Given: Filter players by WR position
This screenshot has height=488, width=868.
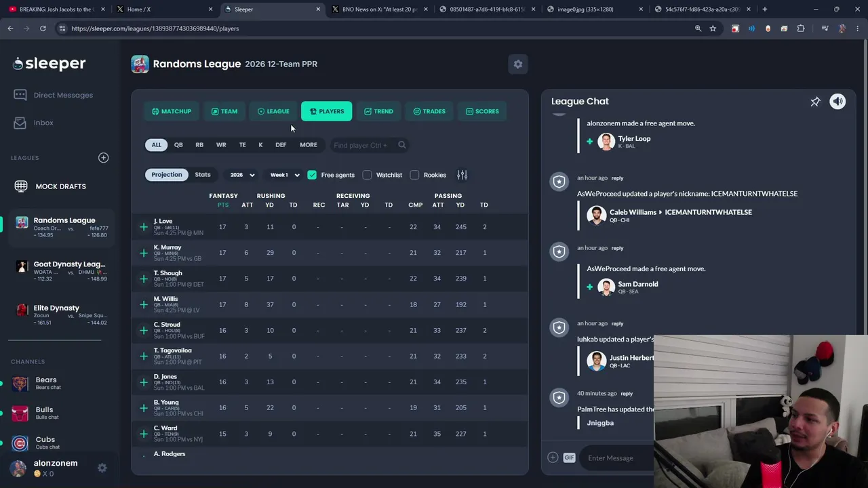Looking at the screenshot, I should coord(221,145).
